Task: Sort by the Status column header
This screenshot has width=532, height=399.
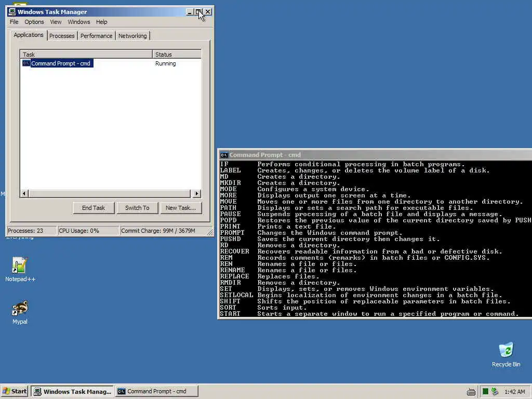Action: pyautogui.click(x=177, y=54)
